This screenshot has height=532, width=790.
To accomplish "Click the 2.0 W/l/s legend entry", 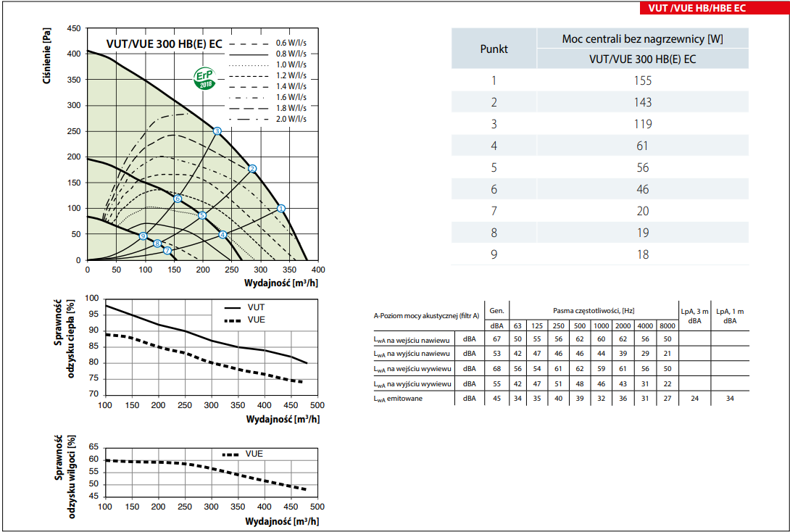I will pos(267,119).
